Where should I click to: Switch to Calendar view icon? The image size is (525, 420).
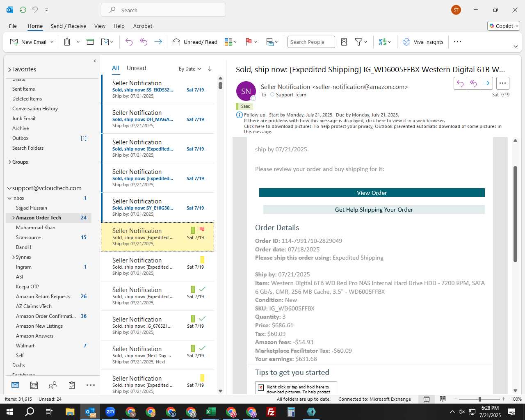(34, 385)
